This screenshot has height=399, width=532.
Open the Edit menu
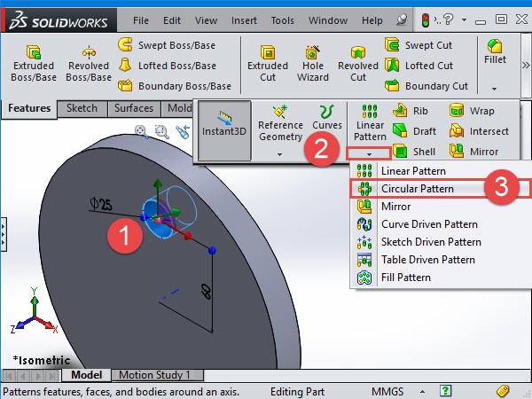pos(172,20)
